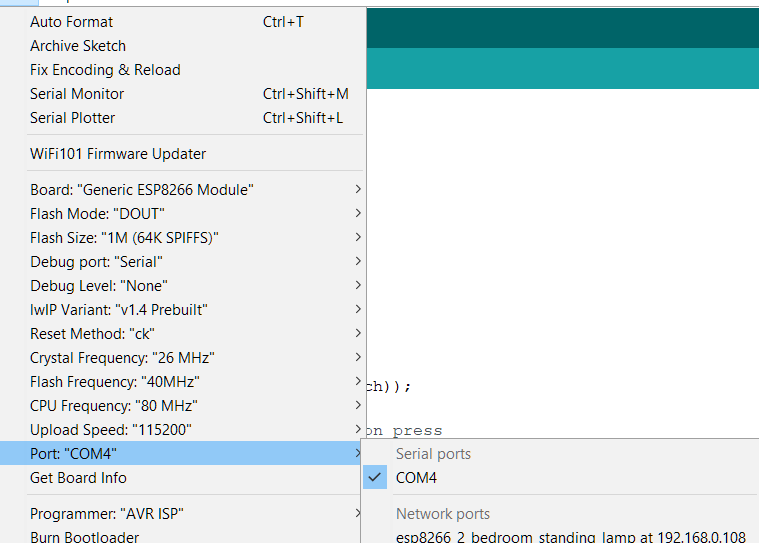The height and width of the screenshot is (543, 759).
Task: Click Auto Format menu entry
Action: pyautogui.click(x=72, y=21)
